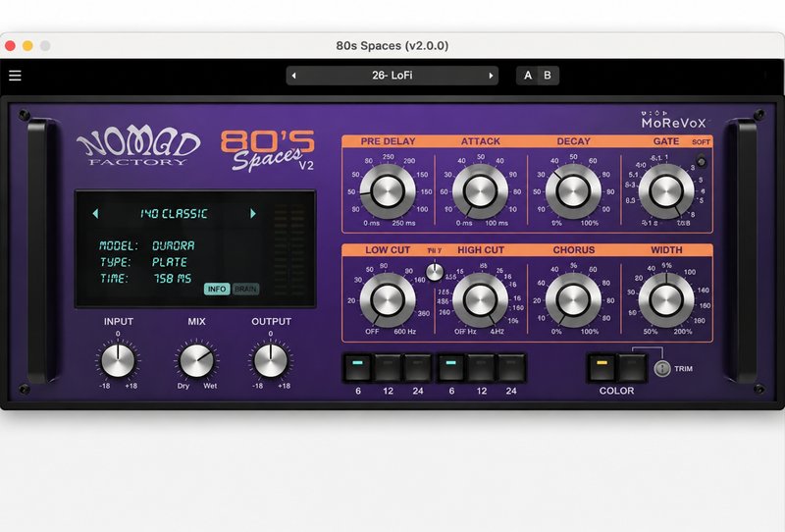Viewport: 785px width, 532px height.
Task: Open the 26- LoFi preset list
Action: click(392, 76)
